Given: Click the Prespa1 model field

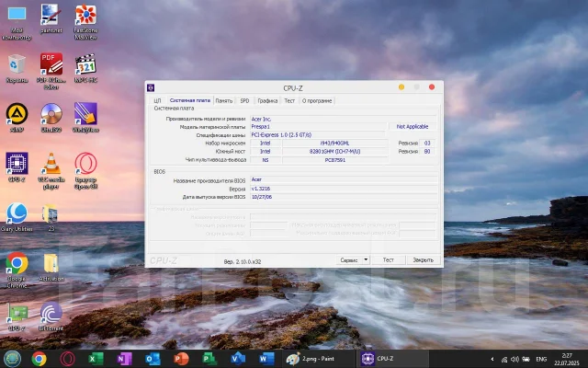Looking at the screenshot, I should coord(318,127).
